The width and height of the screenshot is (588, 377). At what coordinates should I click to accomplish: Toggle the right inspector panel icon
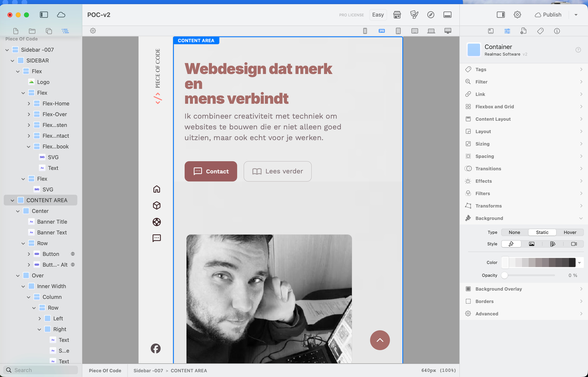(x=501, y=15)
